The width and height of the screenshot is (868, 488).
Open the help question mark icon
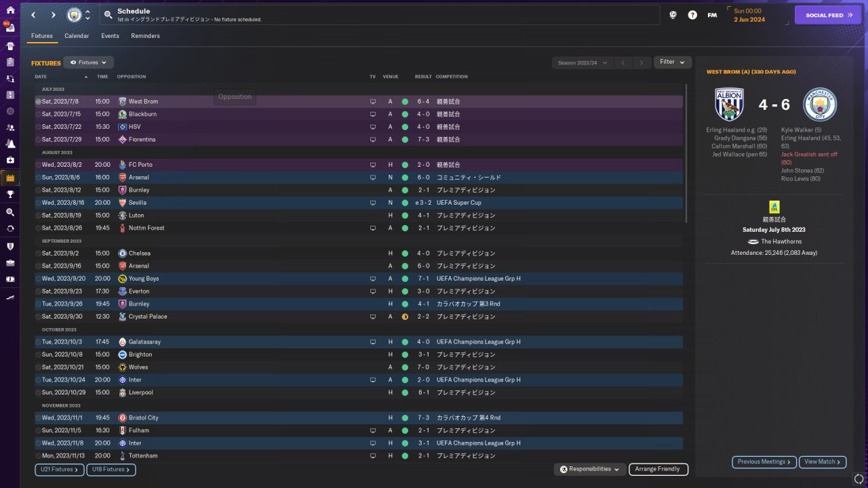pyautogui.click(x=692, y=15)
